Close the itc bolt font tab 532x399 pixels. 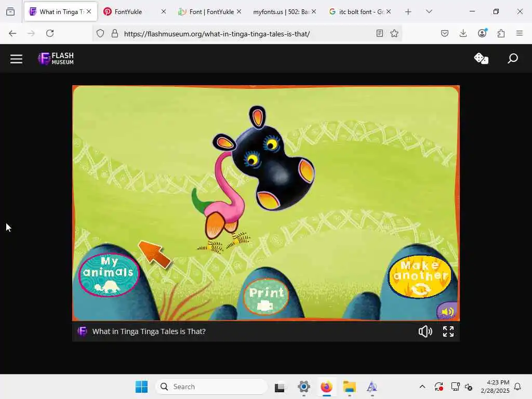tap(389, 11)
